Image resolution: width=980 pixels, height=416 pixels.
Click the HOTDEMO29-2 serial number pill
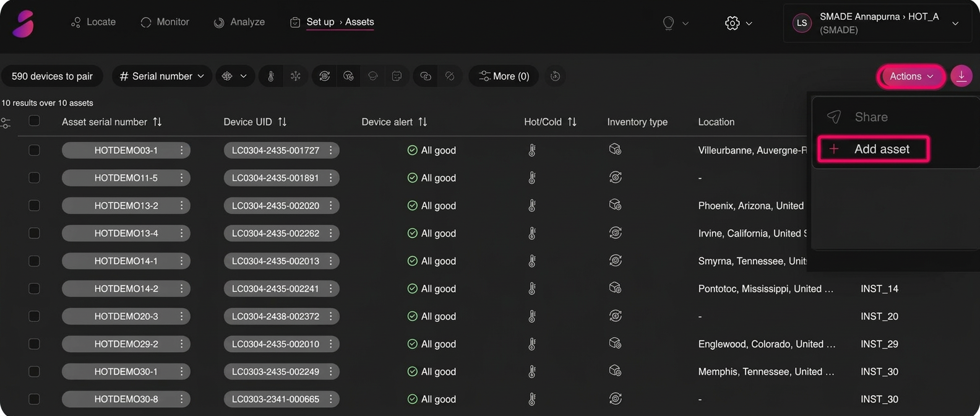126,344
